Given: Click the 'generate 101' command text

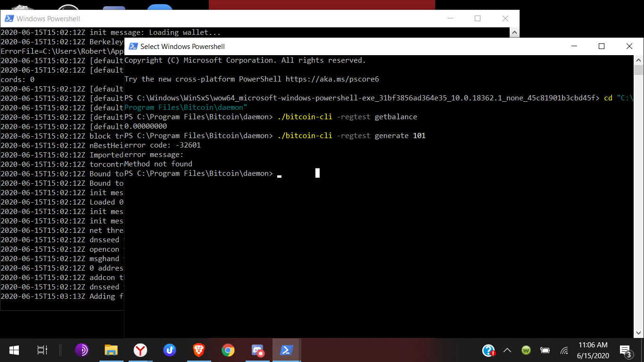Looking at the screenshot, I should (x=400, y=136).
